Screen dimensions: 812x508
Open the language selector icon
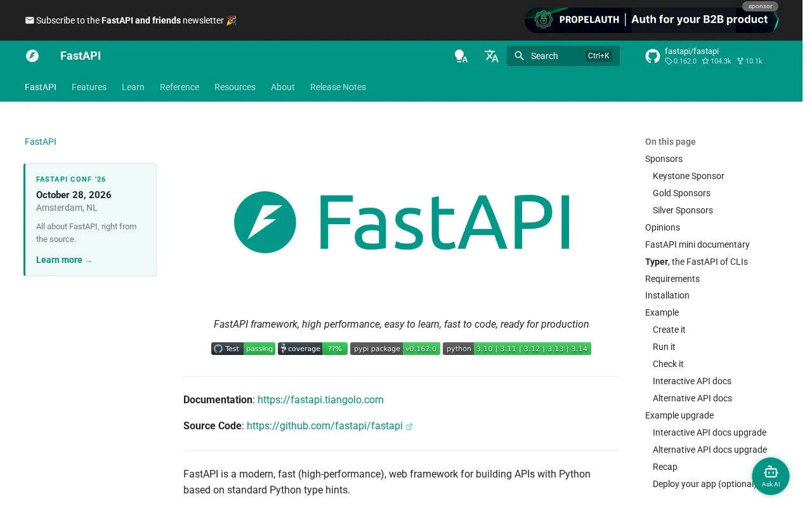click(492, 56)
